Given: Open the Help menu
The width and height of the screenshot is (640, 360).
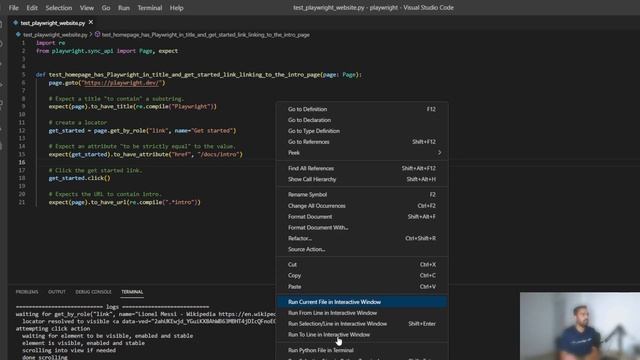Looking at the screenshot, I should pyautogui.click(x=176, y=8).
